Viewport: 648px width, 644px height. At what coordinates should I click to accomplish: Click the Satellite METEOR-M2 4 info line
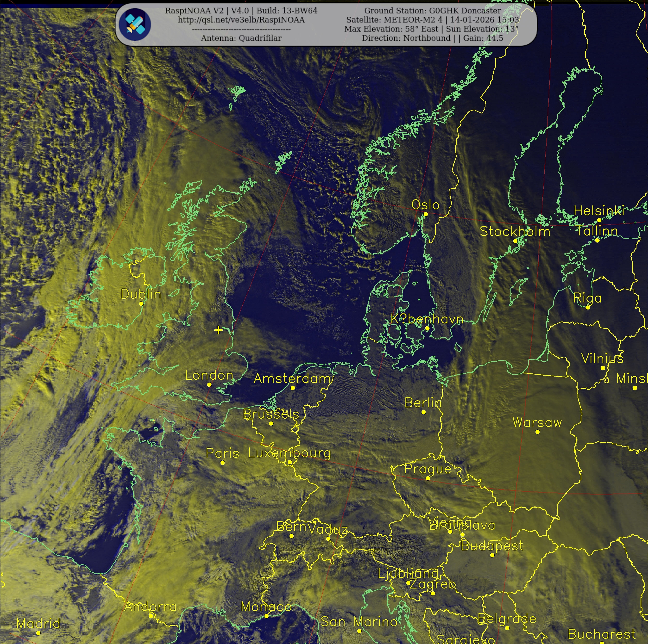coord(433,20)
